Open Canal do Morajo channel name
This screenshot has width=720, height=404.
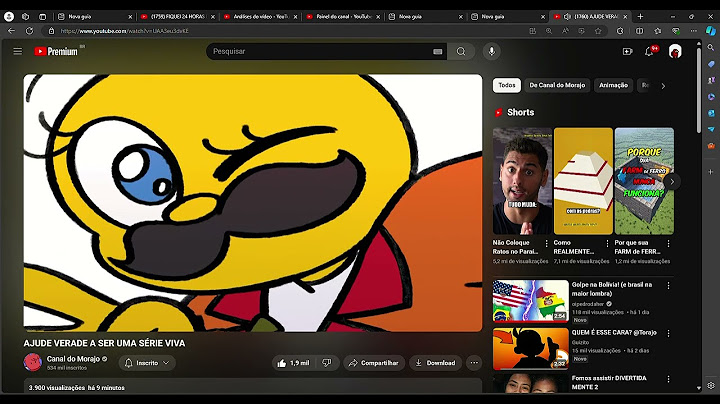(73, 359)
